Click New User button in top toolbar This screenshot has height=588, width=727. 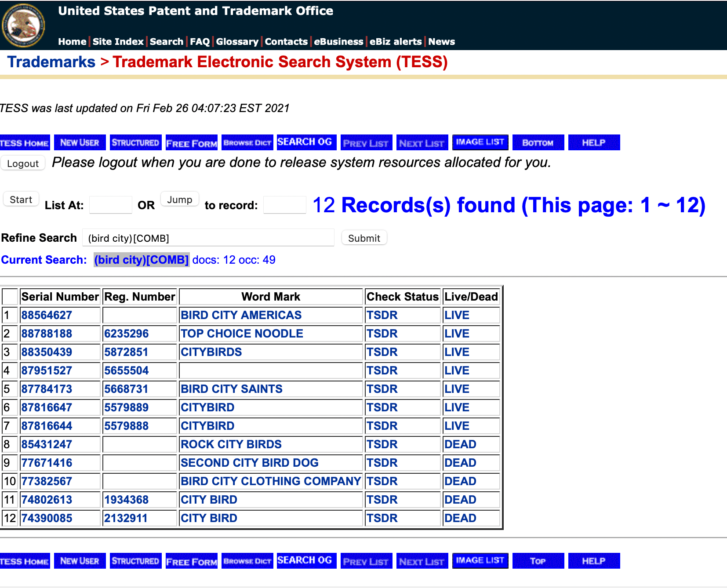click(x=80, y=142)
